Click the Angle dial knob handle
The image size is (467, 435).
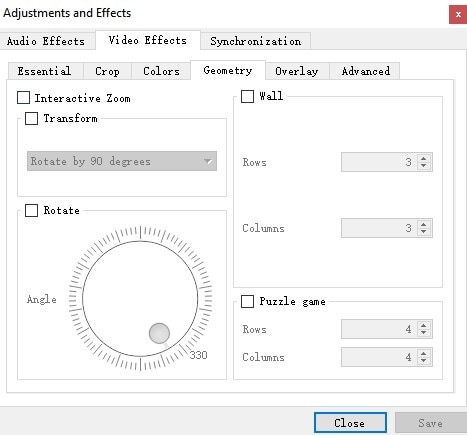click(x=159, y=333)
